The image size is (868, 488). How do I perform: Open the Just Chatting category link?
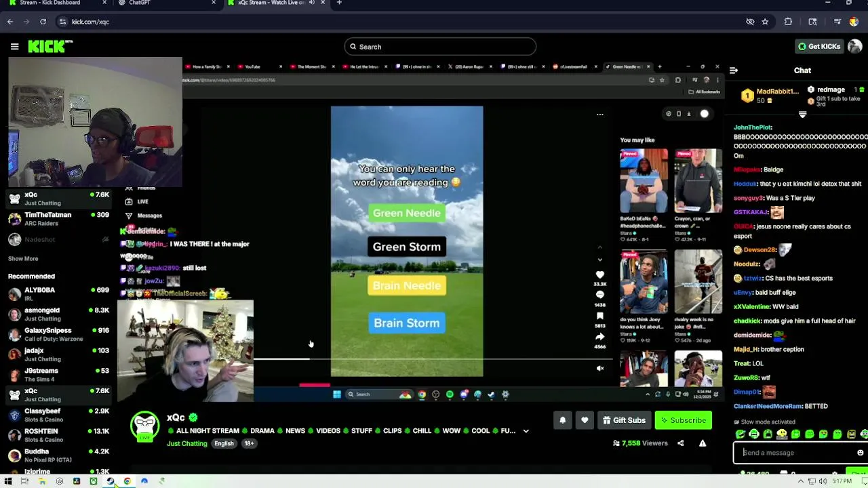click(x=186, y=443)
